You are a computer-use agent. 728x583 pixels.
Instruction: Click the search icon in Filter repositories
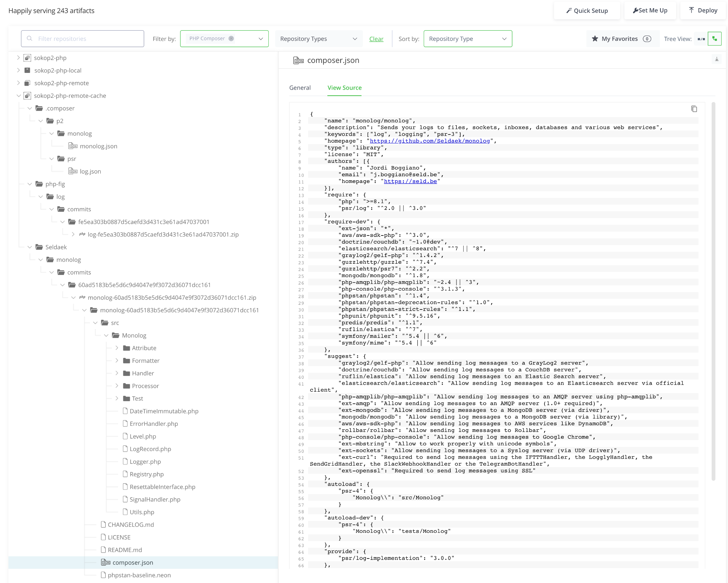(x=30, y=38)
